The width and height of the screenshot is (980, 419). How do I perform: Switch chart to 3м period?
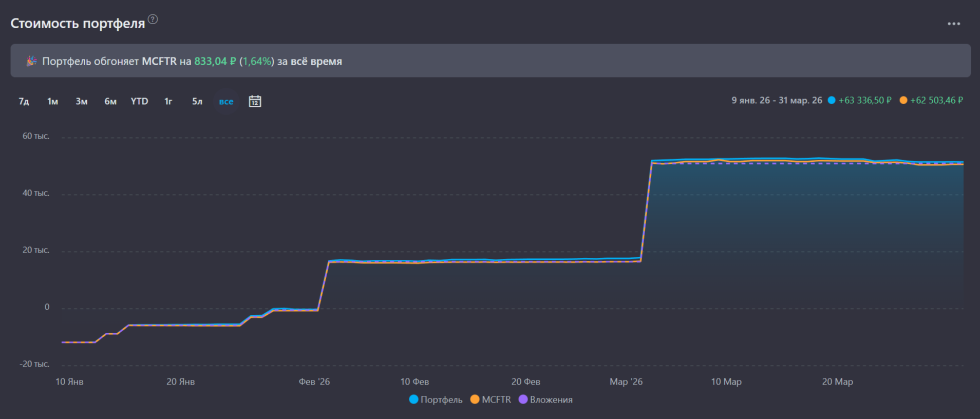(81, 101)
